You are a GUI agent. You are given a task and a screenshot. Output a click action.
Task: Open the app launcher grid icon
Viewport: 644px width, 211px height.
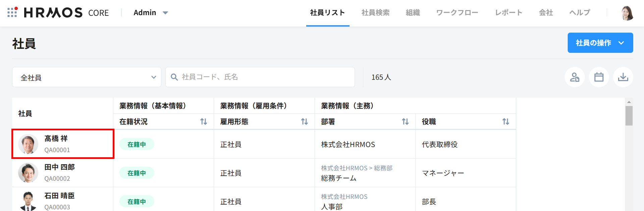click(x=12, y=12)
